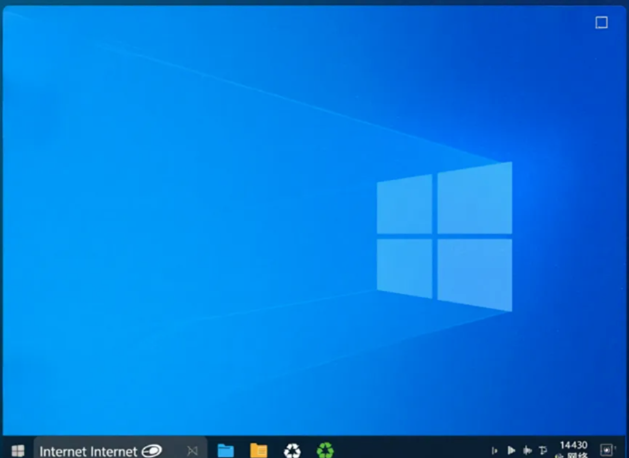Click the faint X icon beside Internet
The width and height of the screenshot is (629, 458).
[193, 451]
